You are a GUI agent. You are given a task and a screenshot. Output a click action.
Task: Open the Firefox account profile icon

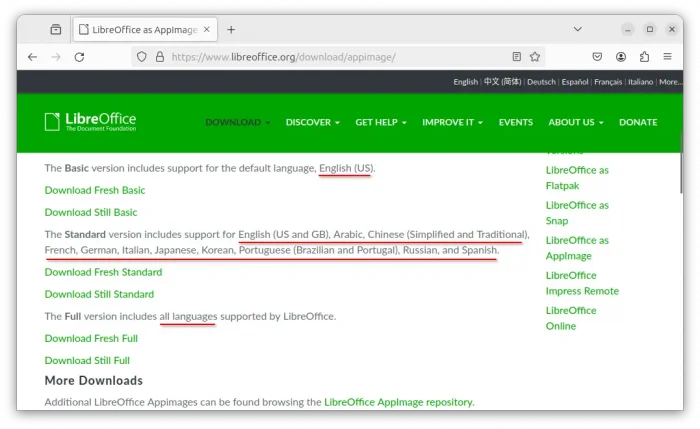621,57
